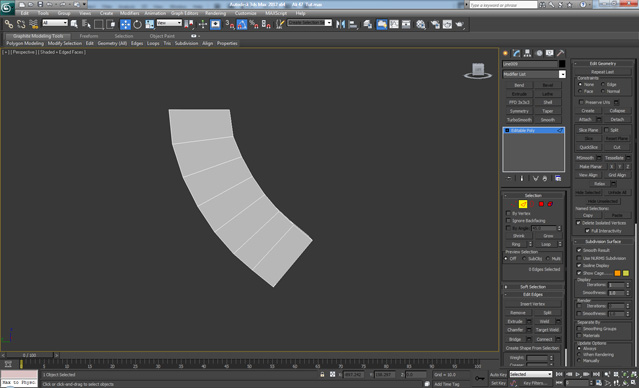Click the Symmetry modifier button
The width and height of the screenshot is (639, 388).
tap(519, 111)
